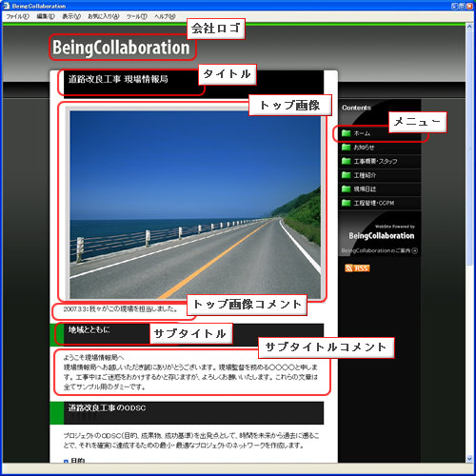Click the green folder icon beside お知らせ
The height and width of the screenshot is (476, 476).
[x=346, y=147]
